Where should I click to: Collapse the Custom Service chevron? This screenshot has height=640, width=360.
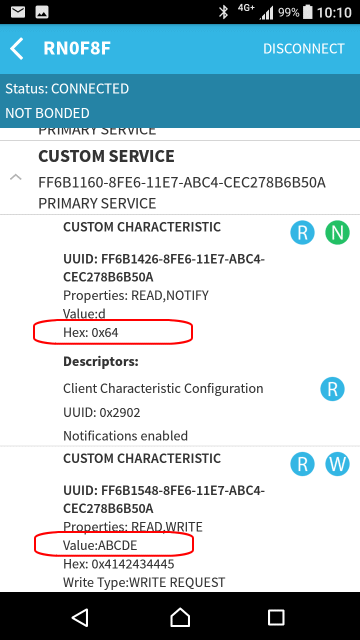(16, 178)
